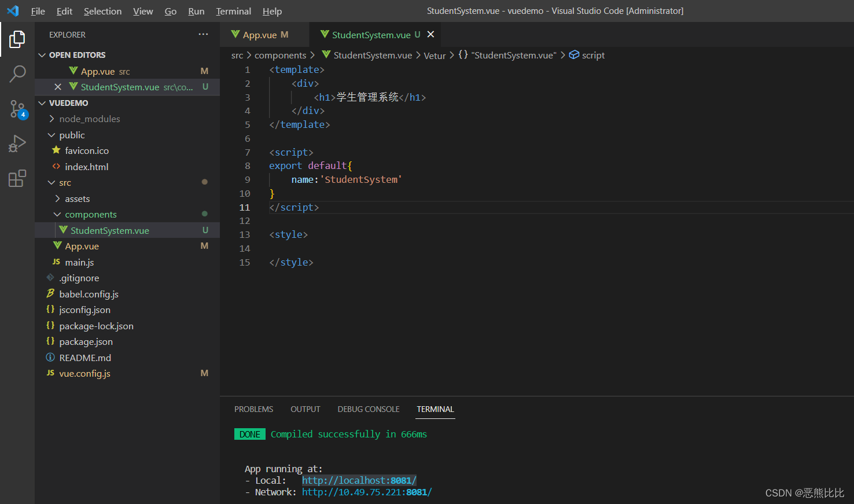Open App.vue from Open Editors list
The height and width of the screenshot is (504, 854).
[127, 71]
